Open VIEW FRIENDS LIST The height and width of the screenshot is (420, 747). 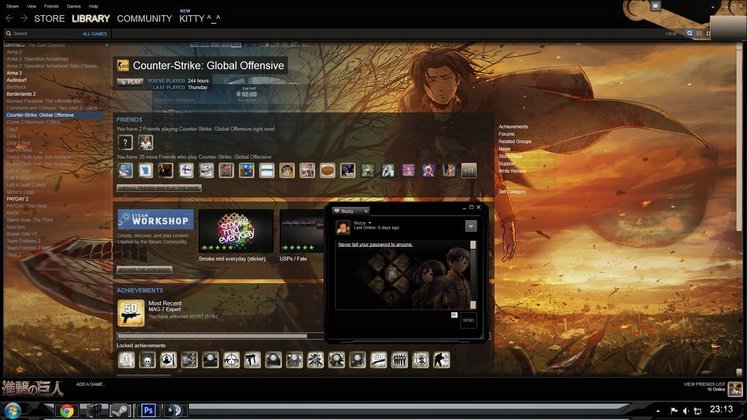pos(704,384)
